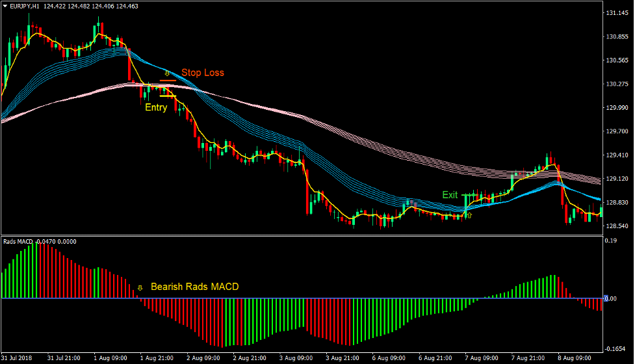Select the 6 Aug 09:00 time label
Screen dimensions: 635x364
tap(389, 358)
